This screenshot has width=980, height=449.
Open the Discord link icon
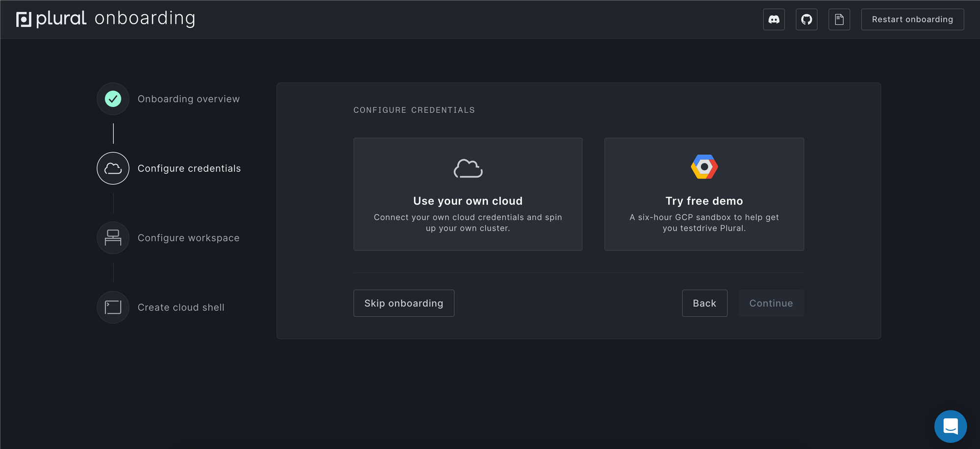pos(774,20)
